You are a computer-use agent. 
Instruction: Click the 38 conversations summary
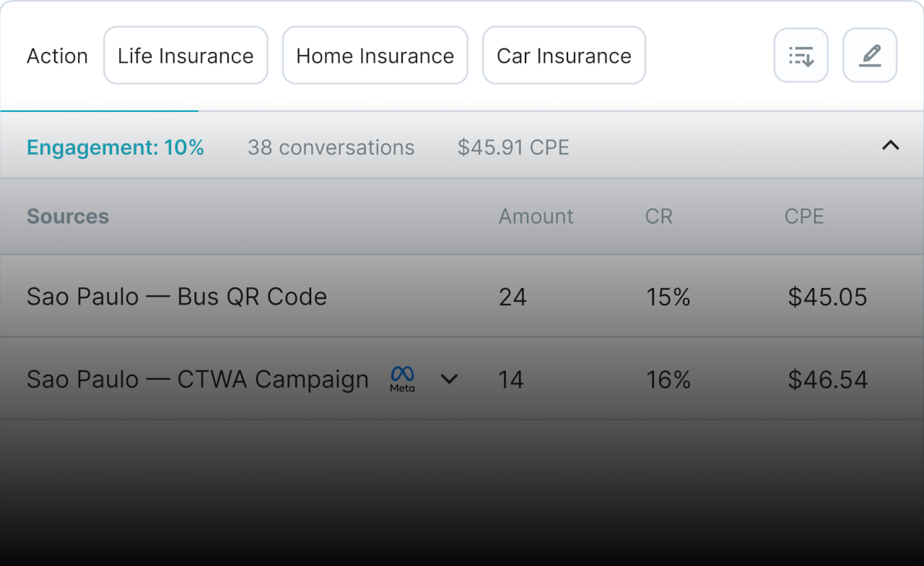pos(331,147)
